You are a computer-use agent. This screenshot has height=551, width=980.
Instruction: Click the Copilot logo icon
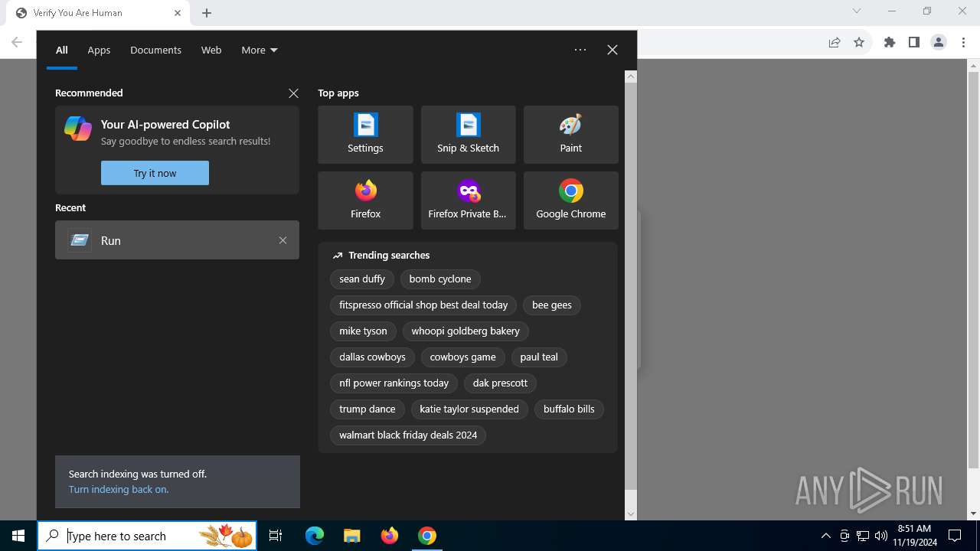pos(78,129)
